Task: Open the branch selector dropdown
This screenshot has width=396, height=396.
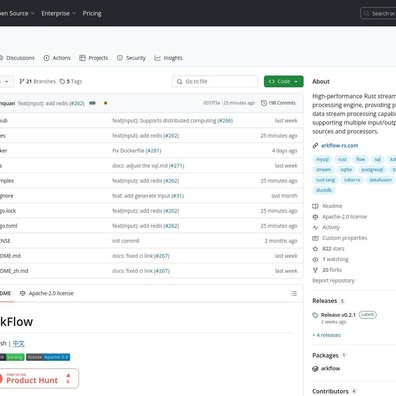Action: point(7,81)
